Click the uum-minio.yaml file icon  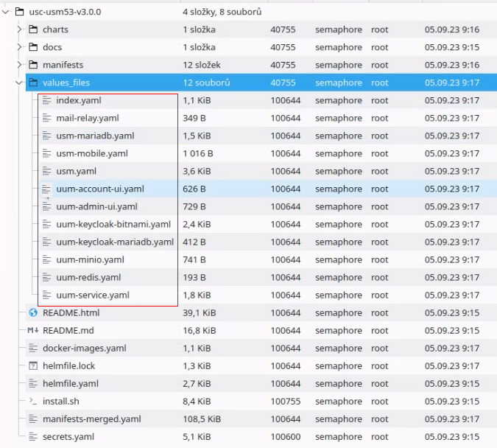pos(46,260)
